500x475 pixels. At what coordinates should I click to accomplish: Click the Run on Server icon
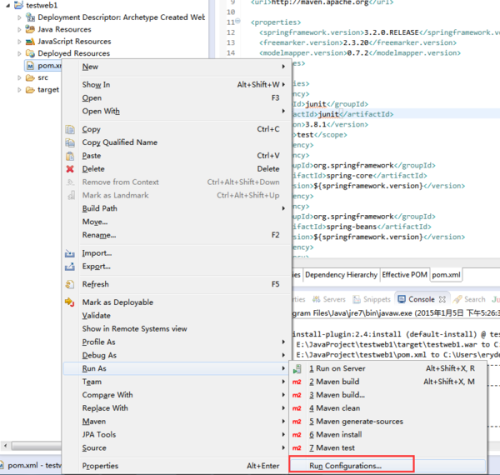pos(297,369)
